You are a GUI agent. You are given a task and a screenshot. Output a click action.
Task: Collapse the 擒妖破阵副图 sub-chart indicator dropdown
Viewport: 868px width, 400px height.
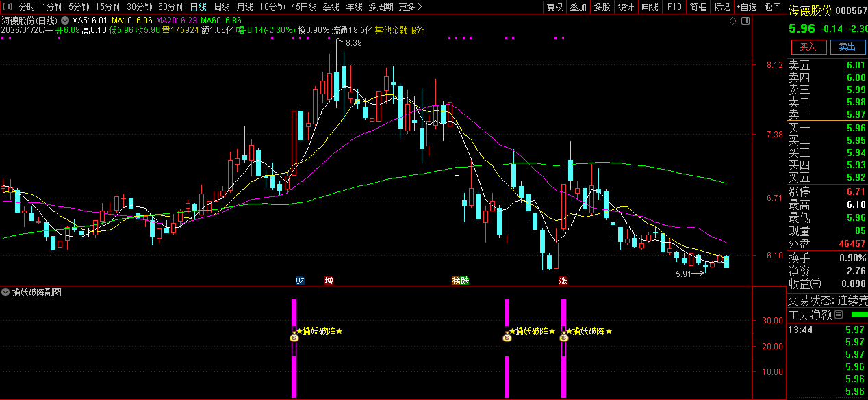click(x=6, y=292)
